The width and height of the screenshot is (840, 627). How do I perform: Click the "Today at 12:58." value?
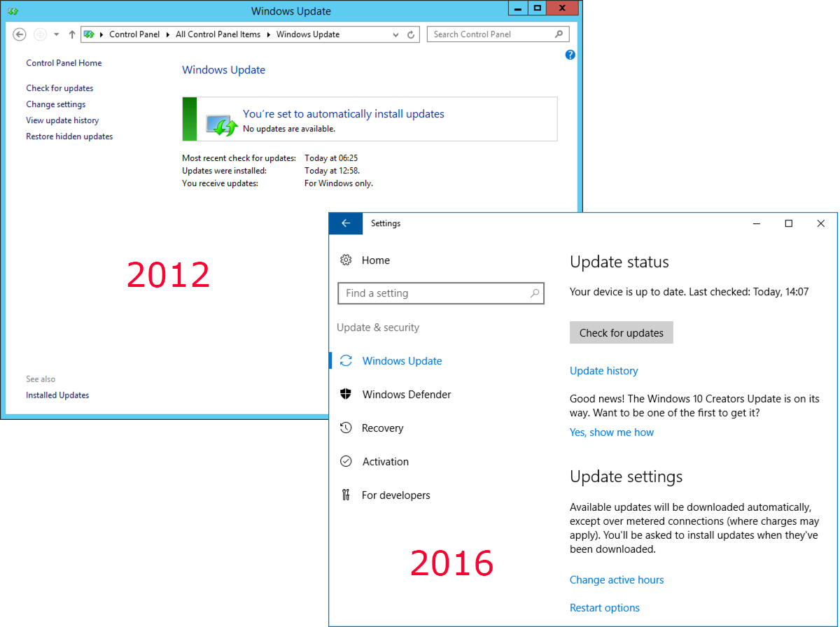(x=332, y=171)
